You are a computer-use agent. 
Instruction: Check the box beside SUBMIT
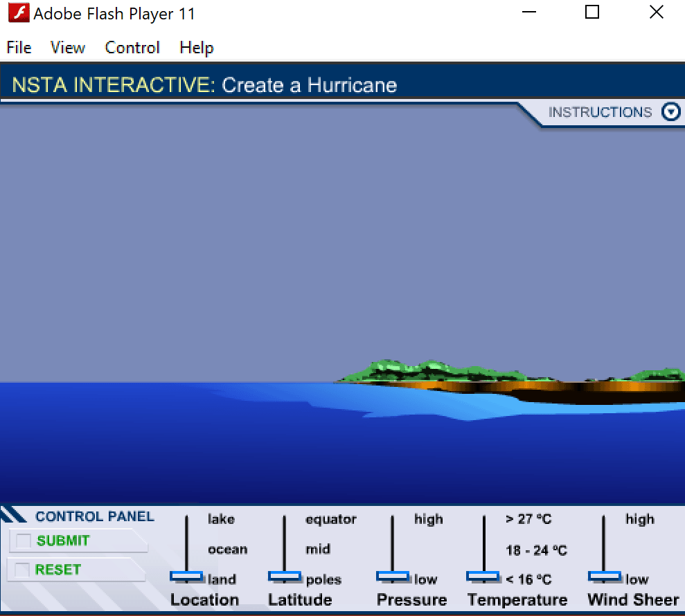pyautogui.click(x=21, y=541)
